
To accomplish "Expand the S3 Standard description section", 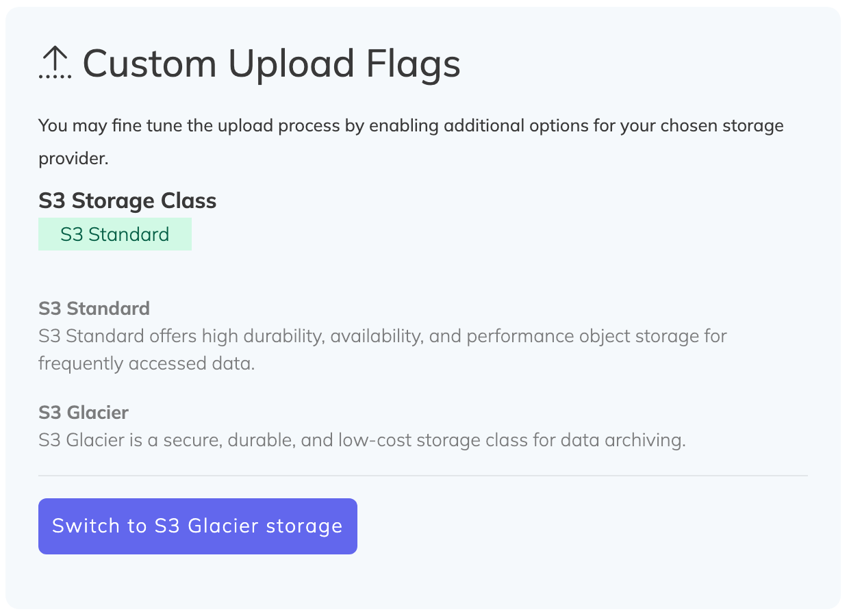I will [x=94, y=309].
